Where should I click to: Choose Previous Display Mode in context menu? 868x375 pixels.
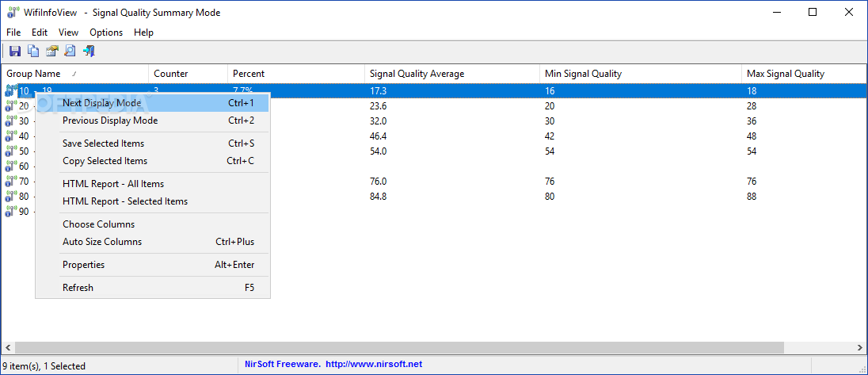coord(153,121)
